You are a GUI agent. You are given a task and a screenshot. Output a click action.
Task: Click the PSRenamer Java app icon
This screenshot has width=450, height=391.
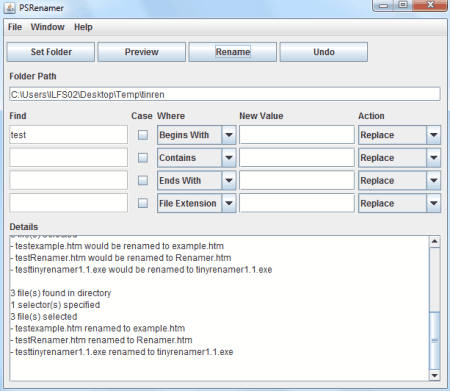pyautogui.click(x=9, y=7)
